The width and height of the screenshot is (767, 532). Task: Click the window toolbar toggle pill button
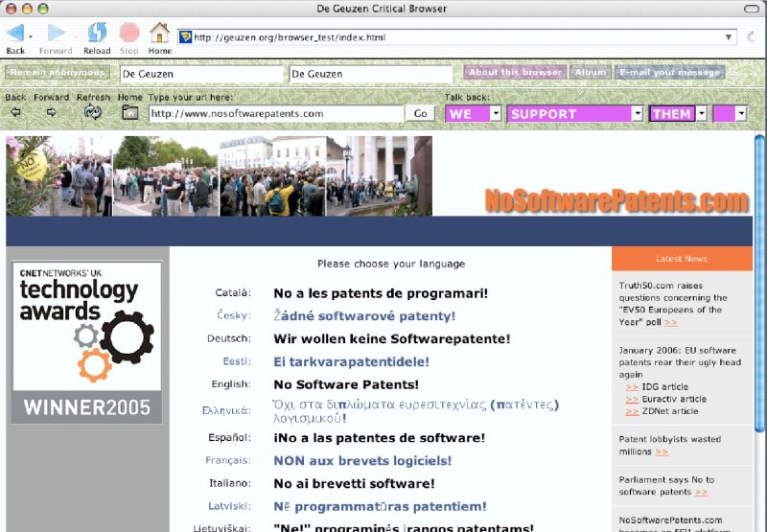tap(752, 9)
